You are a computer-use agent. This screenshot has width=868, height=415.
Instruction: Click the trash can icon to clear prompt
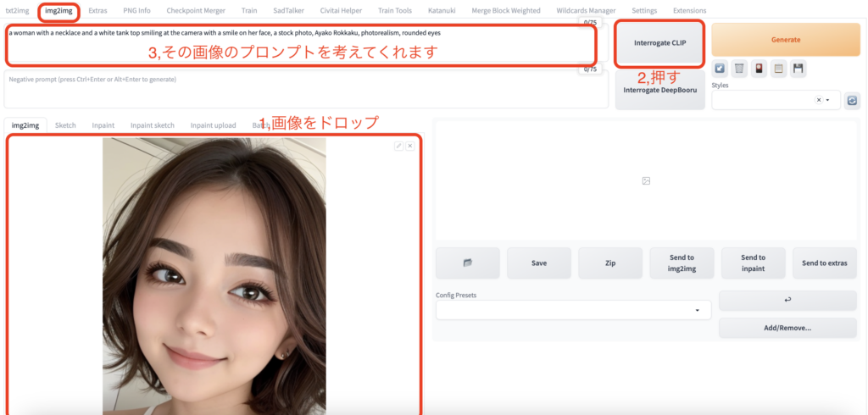(739, 69)
